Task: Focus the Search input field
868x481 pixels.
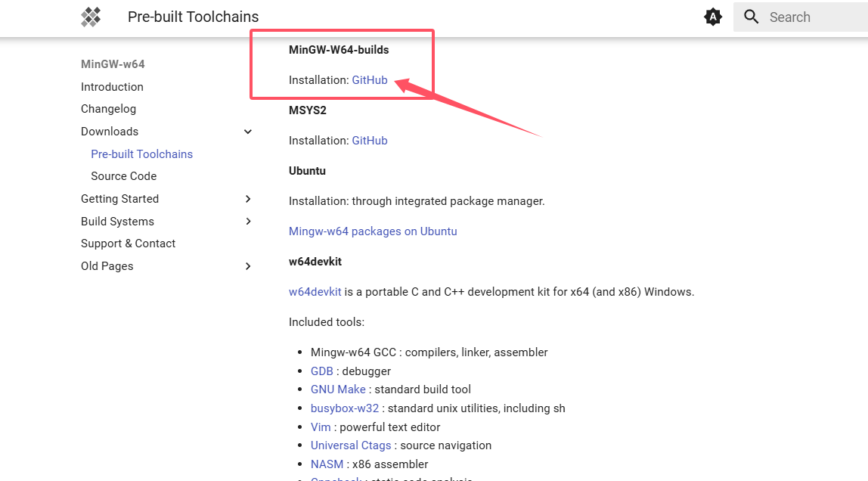Action: (801, 17)
